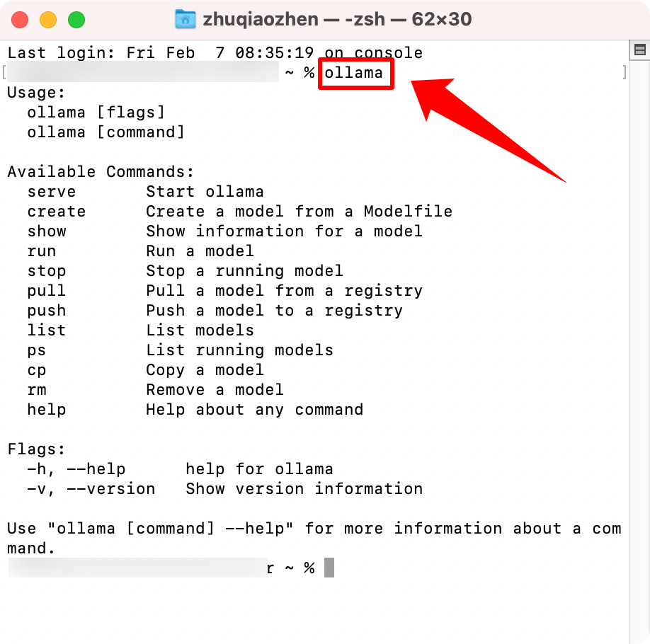Click the red close window button
This screenshot has height=644, width=650.
pos(20,20)
